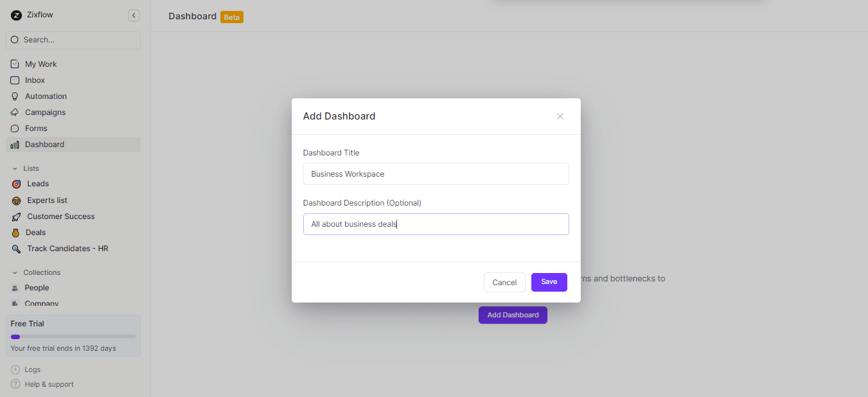Close the Add Dashboard dialog with the X
The image size is (868, 397).
(x=560, y=116)
